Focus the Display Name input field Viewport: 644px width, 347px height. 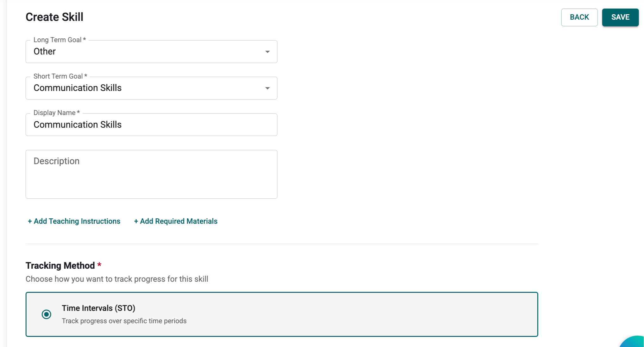[151, 125]
